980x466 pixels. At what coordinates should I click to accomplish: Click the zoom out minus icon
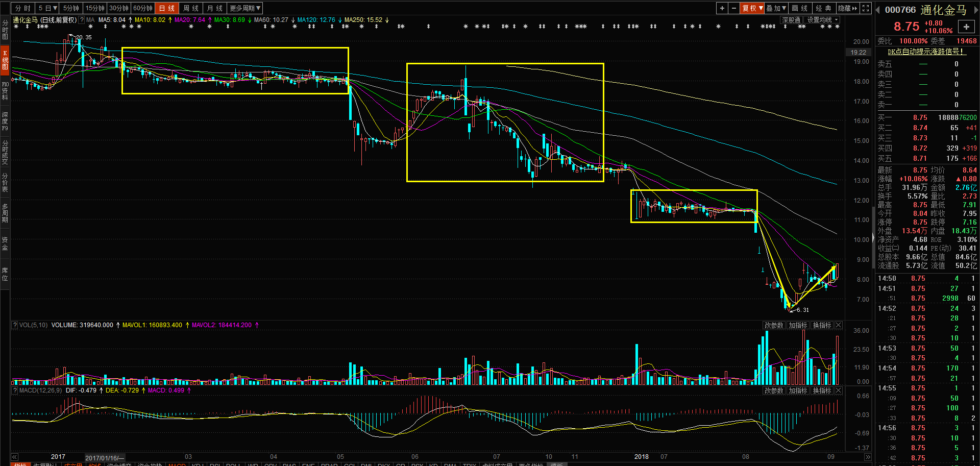(x=733, y=8)
